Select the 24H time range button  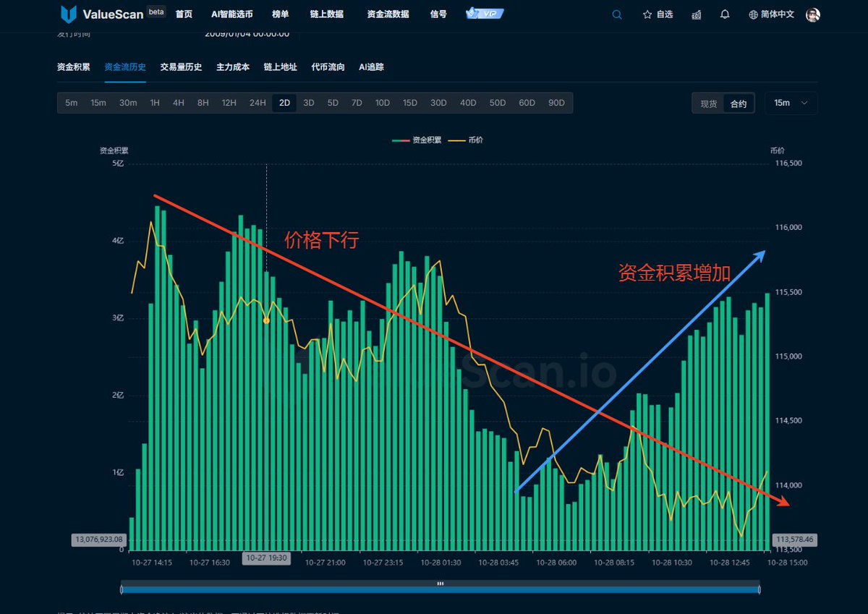tap(258, 103)
